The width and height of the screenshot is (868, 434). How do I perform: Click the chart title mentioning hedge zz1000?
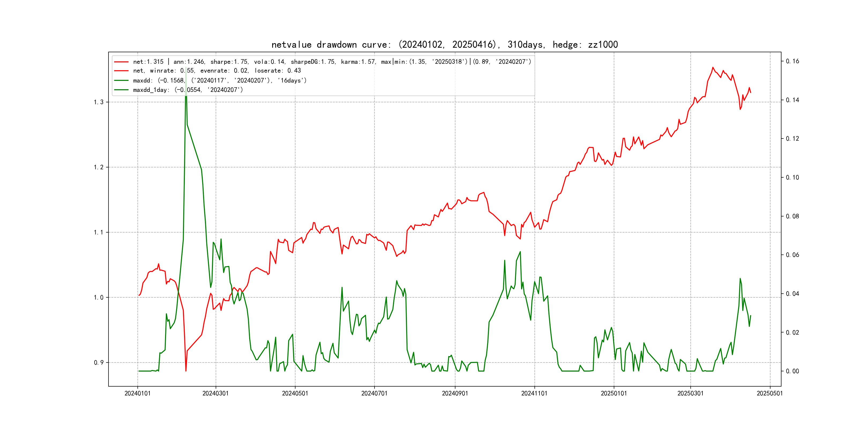pos(444,45)
